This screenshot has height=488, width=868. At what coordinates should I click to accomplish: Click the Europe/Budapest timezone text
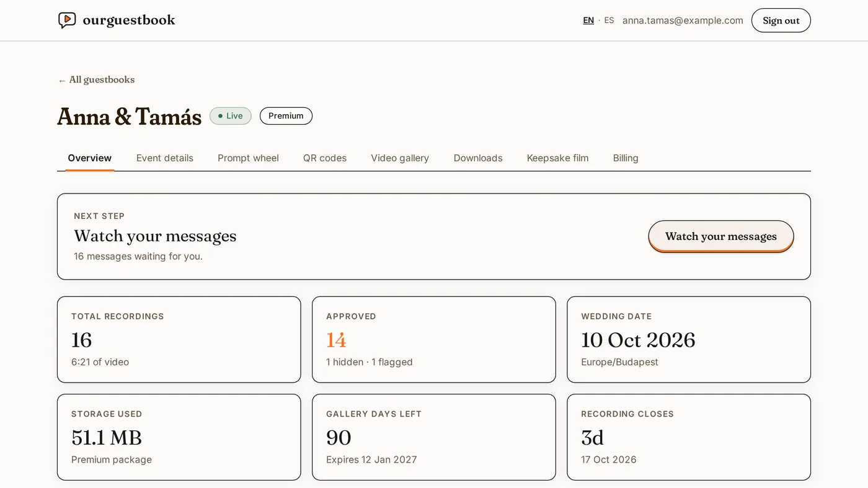[x=620, y=362]
